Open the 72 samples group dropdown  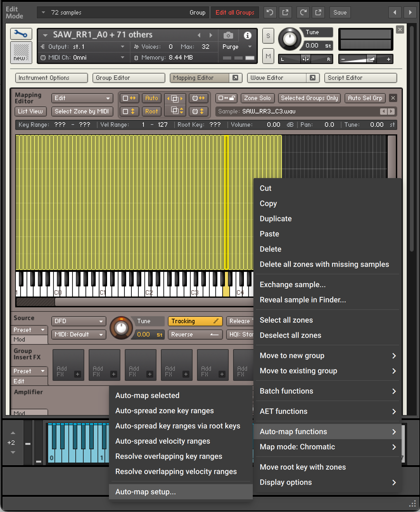pos(123,12)
